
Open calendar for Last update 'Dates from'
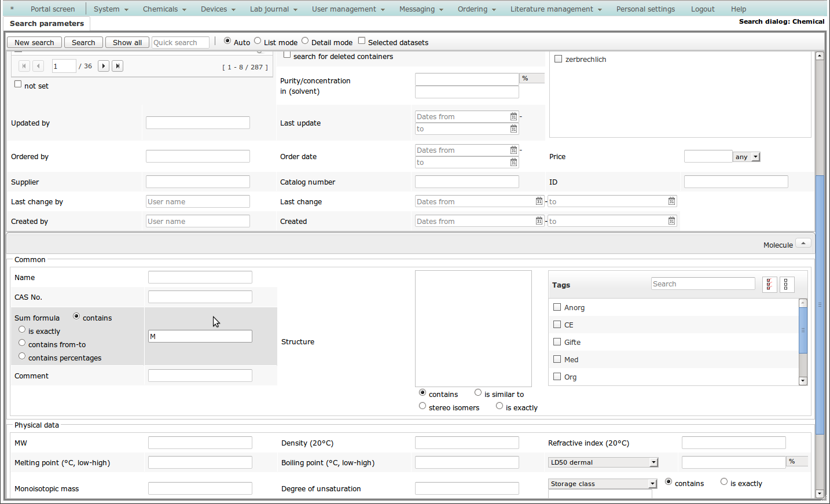click(513, 117)
